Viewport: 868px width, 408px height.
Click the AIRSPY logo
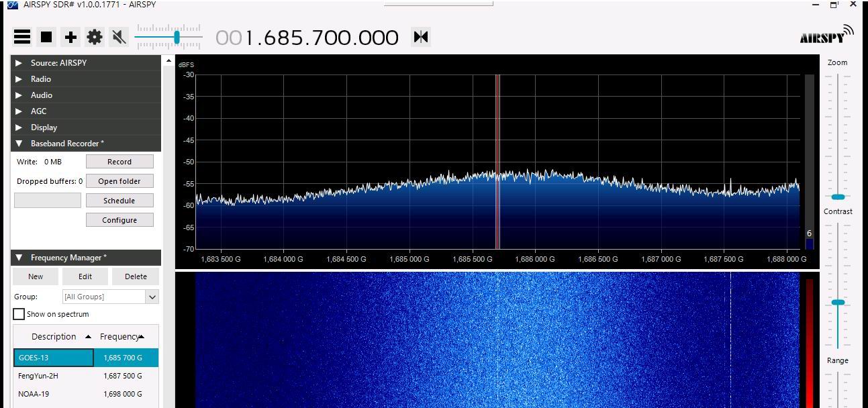tap(826, 35)
